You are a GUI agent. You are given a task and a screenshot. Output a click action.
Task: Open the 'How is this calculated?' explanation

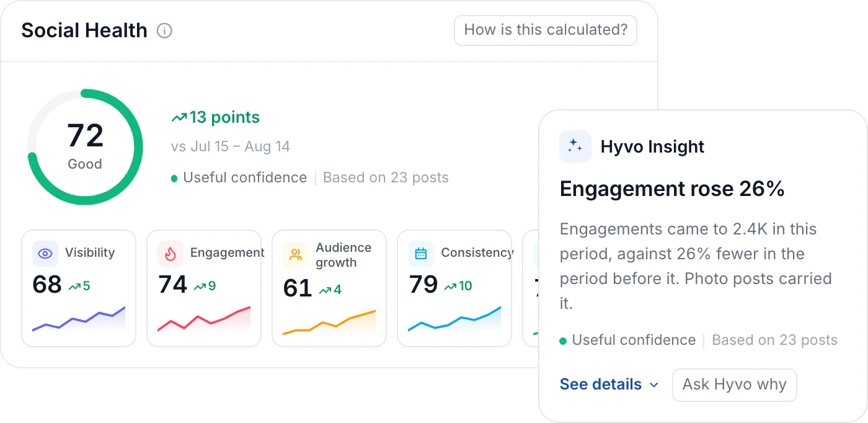point(546,30)
